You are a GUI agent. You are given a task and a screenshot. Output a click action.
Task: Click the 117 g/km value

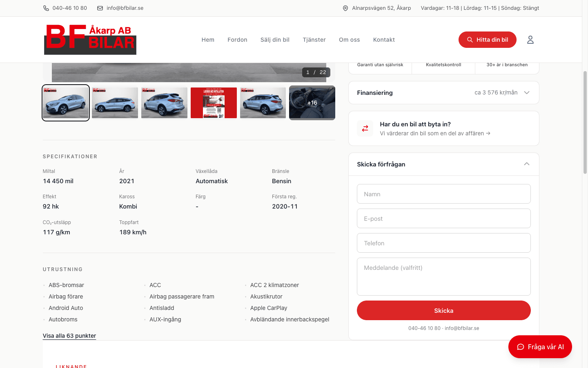(x=56, y=232)
